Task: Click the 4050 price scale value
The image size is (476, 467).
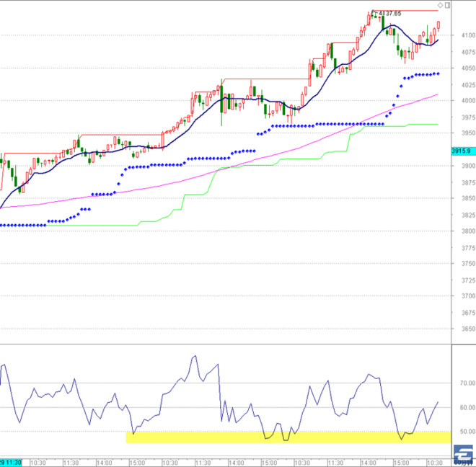Action: (468, 68)
